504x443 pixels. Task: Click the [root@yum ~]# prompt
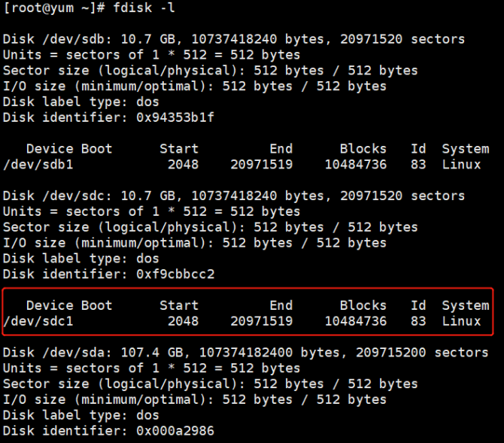[54, 8]
